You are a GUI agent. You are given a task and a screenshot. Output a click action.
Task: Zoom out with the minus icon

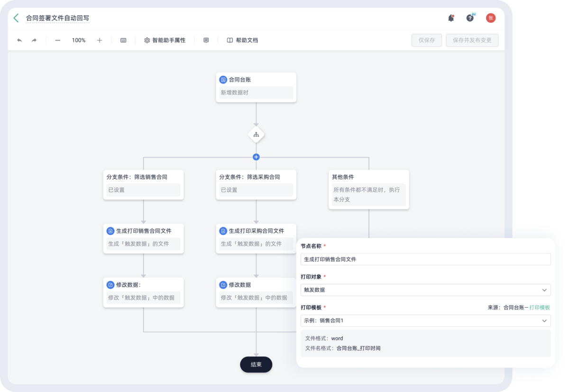click(58, 40)
